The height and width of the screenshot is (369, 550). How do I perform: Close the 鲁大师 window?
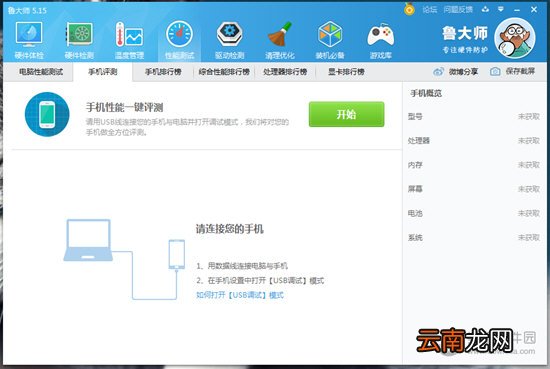(534, 9)
